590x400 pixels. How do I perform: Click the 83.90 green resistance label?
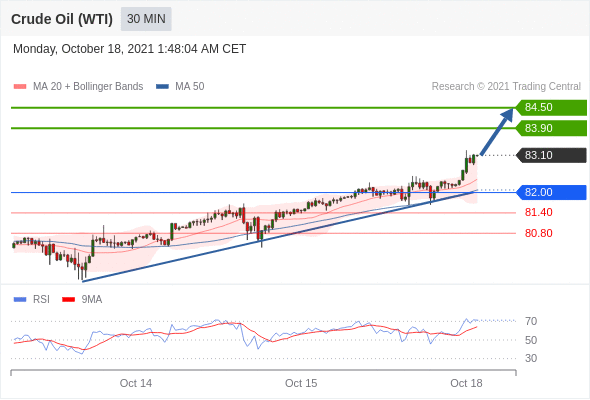pyautogui.click(x=551, y=128)
